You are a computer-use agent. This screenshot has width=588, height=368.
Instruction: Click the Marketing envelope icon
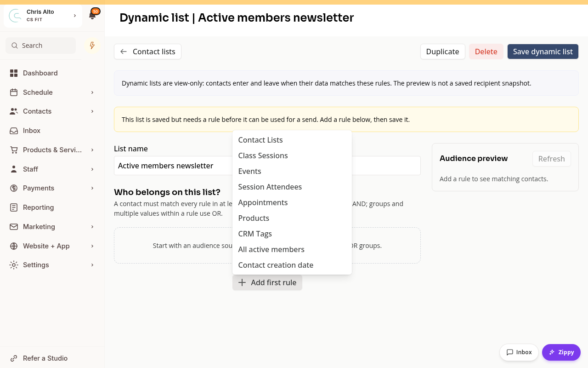tap(14, 227)
